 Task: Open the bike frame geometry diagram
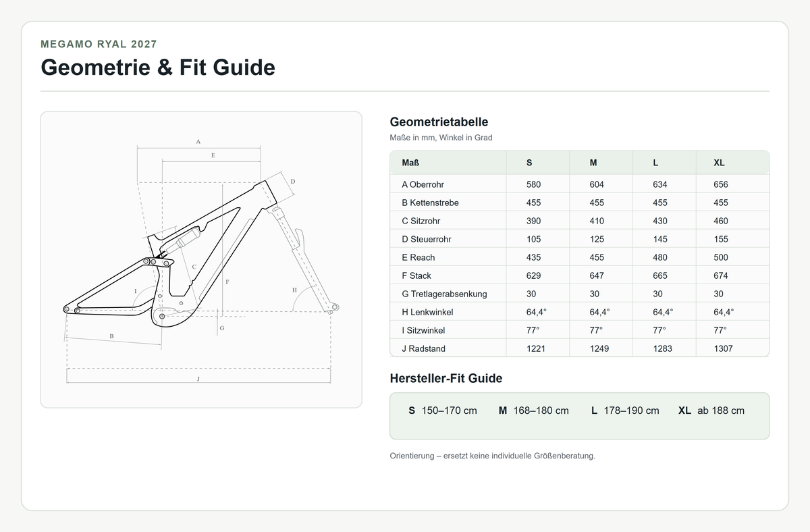click(201, 259)
